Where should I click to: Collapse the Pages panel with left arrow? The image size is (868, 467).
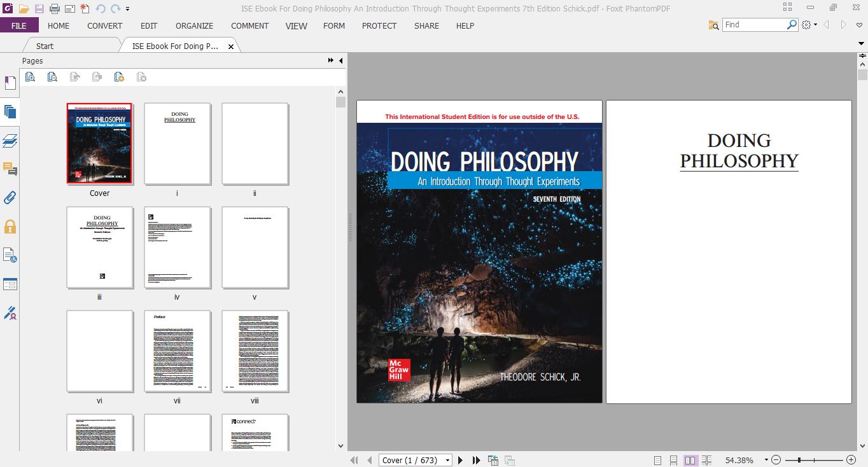tap(340, 60)
